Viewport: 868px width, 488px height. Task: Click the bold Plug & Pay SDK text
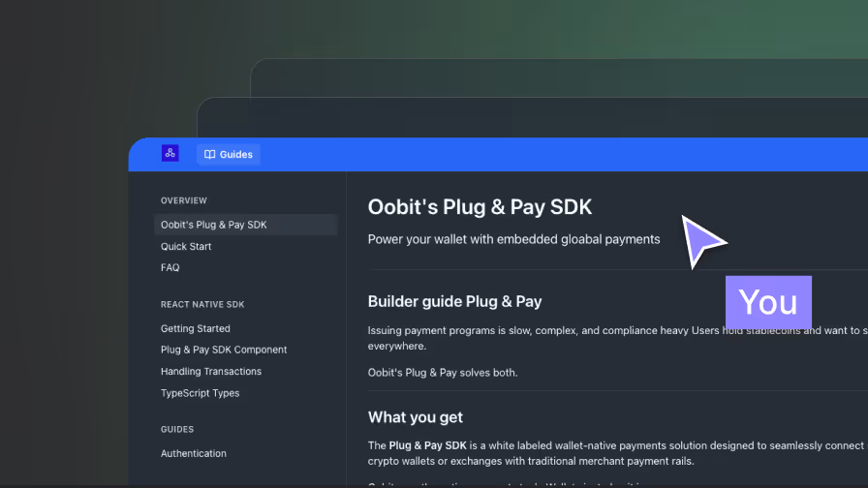[x=427, y=445]
